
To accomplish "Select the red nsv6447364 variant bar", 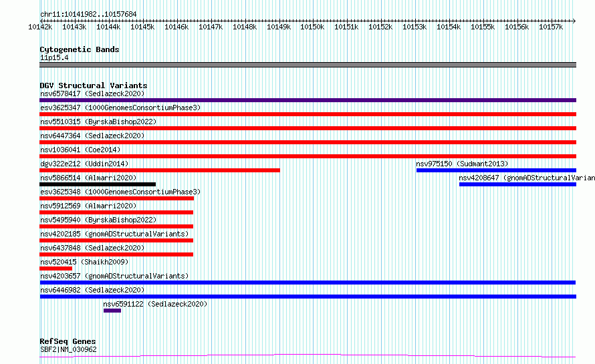I will pyautogui.click(x=308, y=142).
